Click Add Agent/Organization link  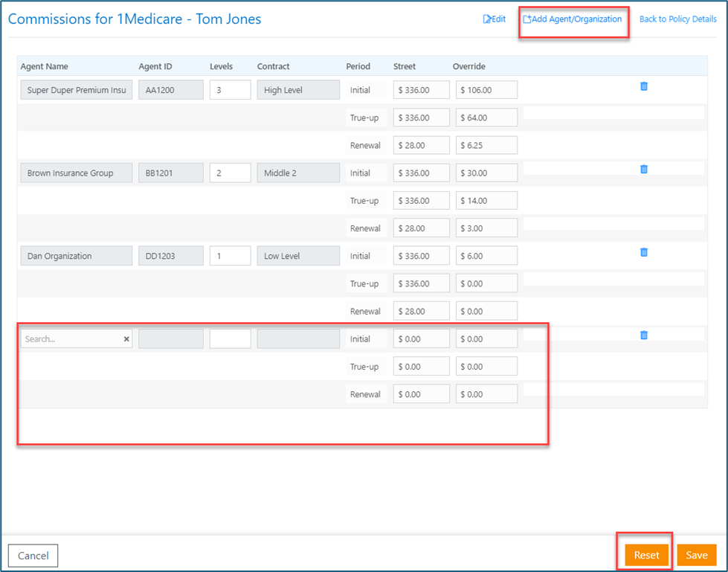573,19
